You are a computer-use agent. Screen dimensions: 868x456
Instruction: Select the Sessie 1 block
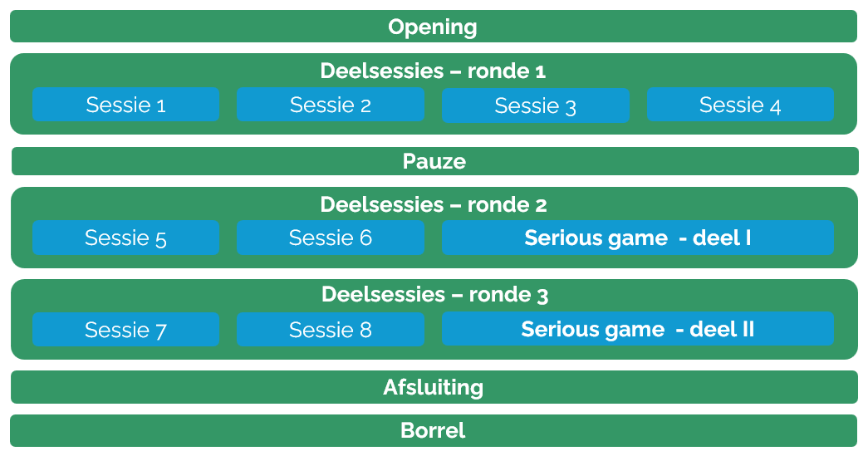[x=125, y=105]
